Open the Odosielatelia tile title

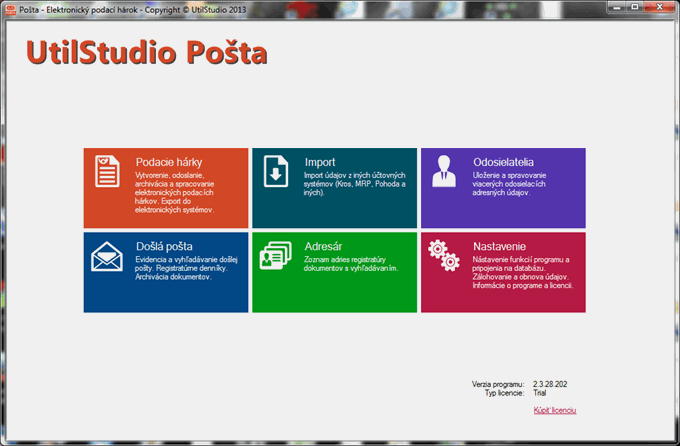click(503, 162)
